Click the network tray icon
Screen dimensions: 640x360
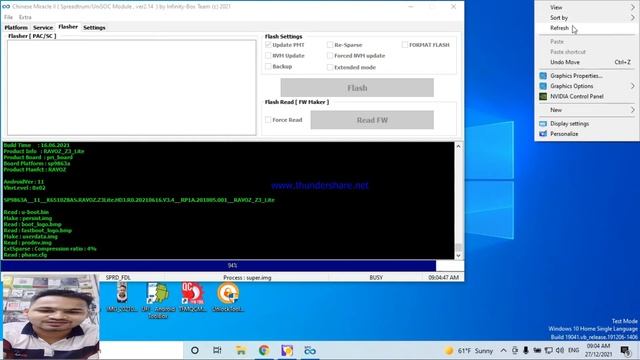coord(549,351)
